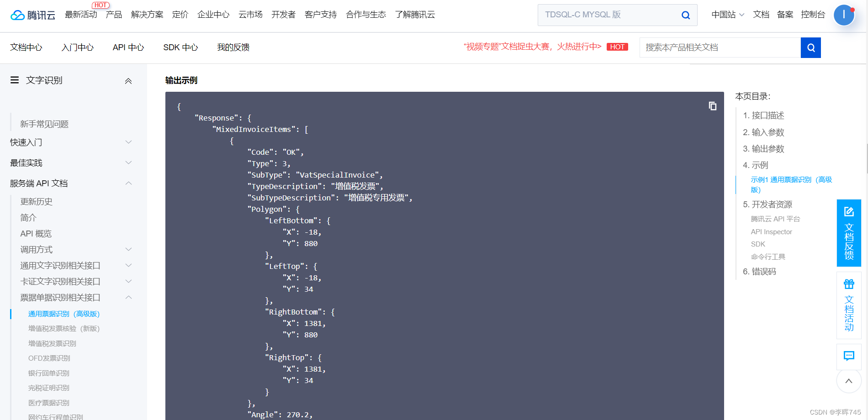Switch to the 我的反馈 tab
The image size is (868, 420).
233,47
